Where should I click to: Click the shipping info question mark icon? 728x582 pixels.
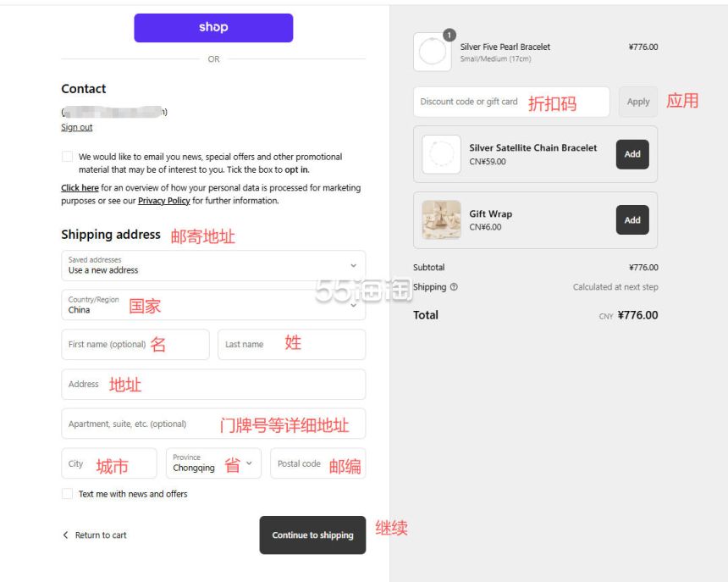click(x=455, y=287)
